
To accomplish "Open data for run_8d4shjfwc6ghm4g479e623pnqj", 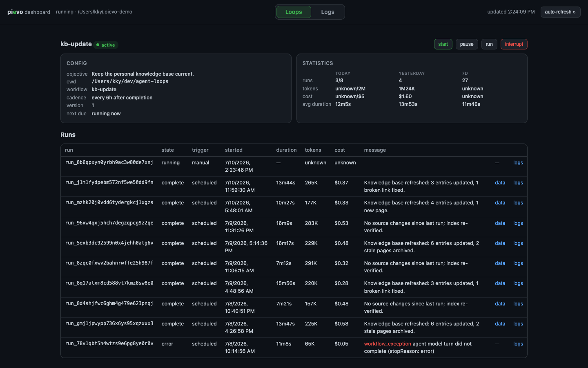I will point(500,304).
